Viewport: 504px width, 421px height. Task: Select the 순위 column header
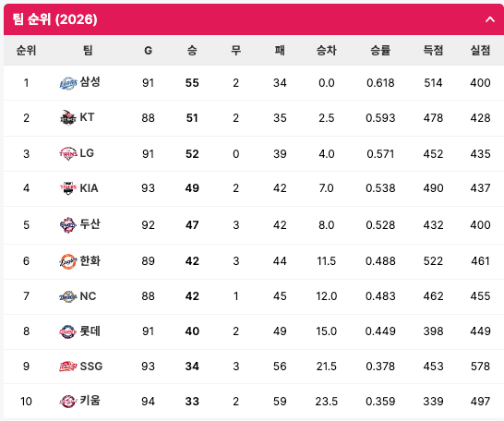pyautogui.click(x=26, y=51)
